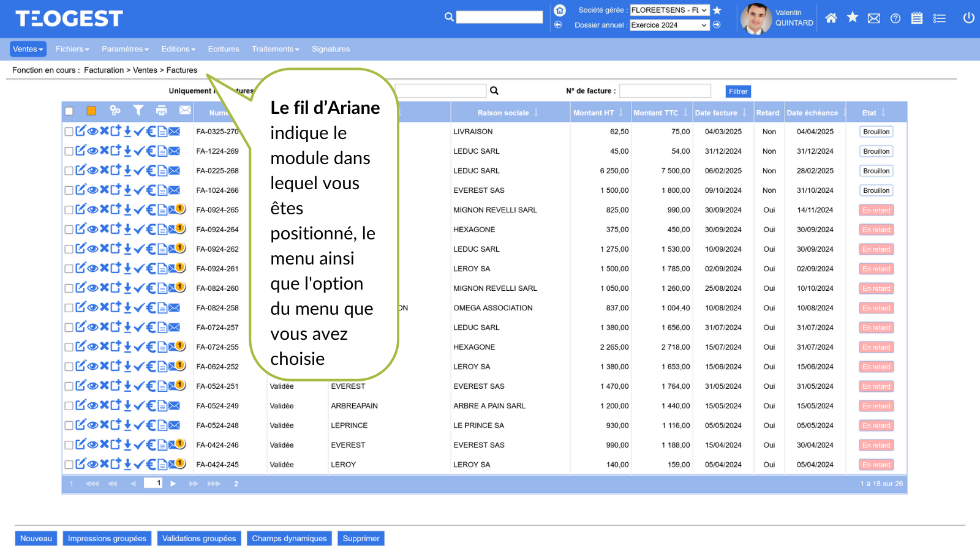Image resolution: width=980 pixels, height=551 pixels.
Task: Tick the checkbox for invoice FA-1024-266
Action: (x=69, y=190)
